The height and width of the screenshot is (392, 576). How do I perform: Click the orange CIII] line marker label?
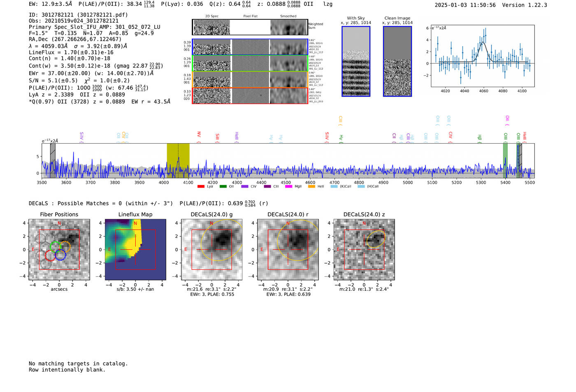click(x=340, y=121)
